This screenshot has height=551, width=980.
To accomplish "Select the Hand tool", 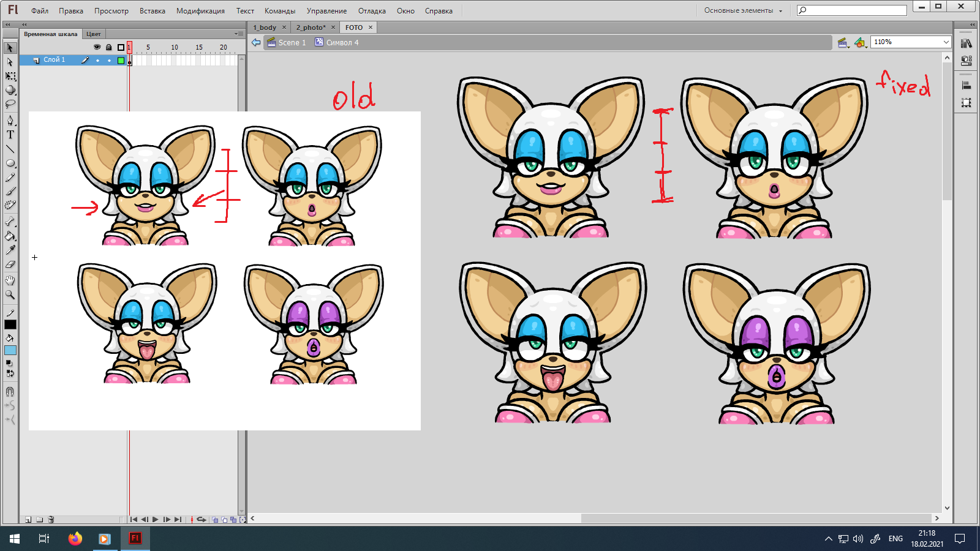I will (x=10, y=280).
